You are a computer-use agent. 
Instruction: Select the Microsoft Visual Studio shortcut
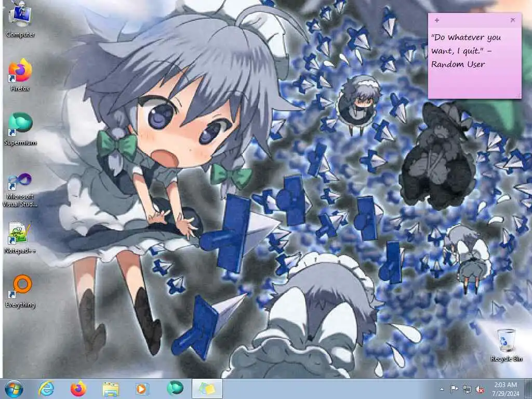coord(20,189)
